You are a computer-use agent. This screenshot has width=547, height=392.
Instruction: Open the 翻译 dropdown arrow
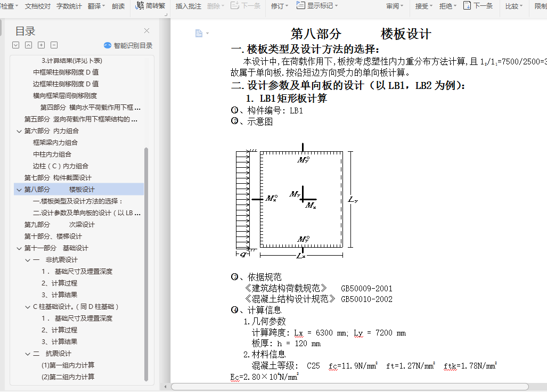coord(104,6)
